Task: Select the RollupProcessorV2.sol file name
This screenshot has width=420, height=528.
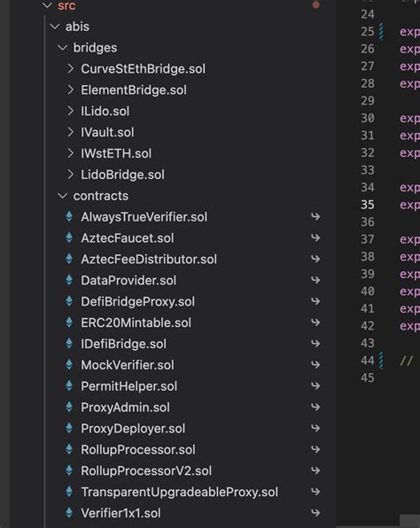Action: click(x=146, y=470)
